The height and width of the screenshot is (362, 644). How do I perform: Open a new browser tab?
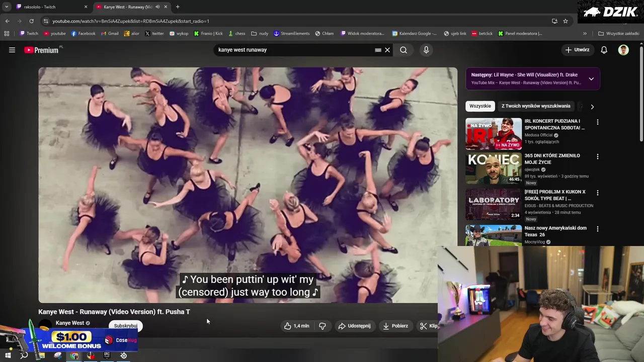click(x=178, y=7)
